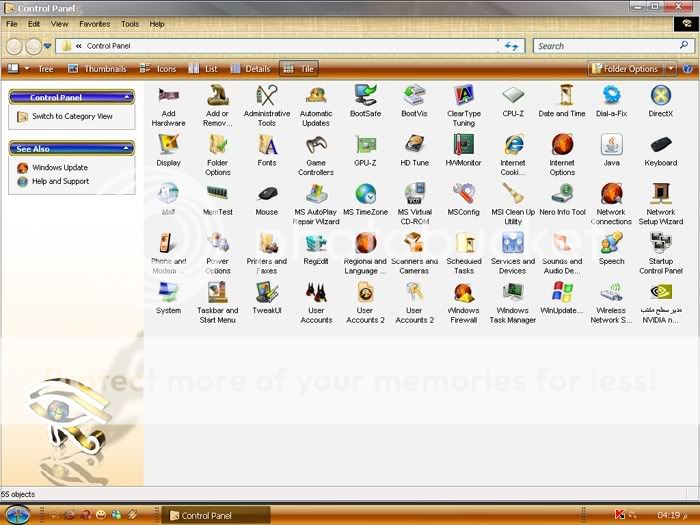Screen dimensions: 700x525
Task: Click the Control Panel taskbar button
Action: [216, 516]
